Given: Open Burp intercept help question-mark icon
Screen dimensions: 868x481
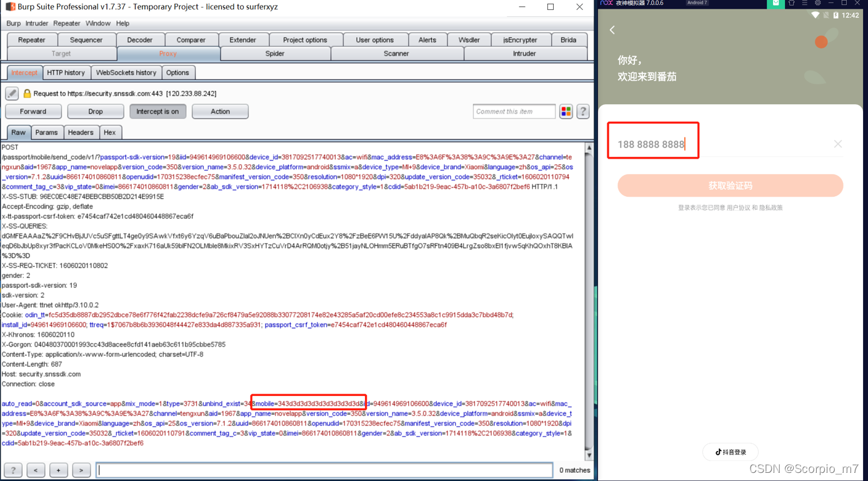Looking at the screenshot, I should [x=583, y=111].
